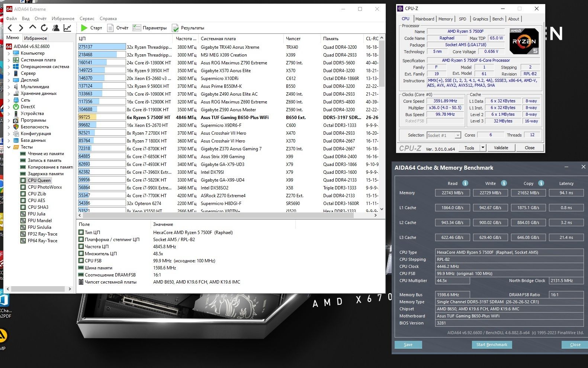Image resolution: width=588 pixels, height=368 pixels.
Task: Expand Дисплей tree node
Action: click(9, 80)
